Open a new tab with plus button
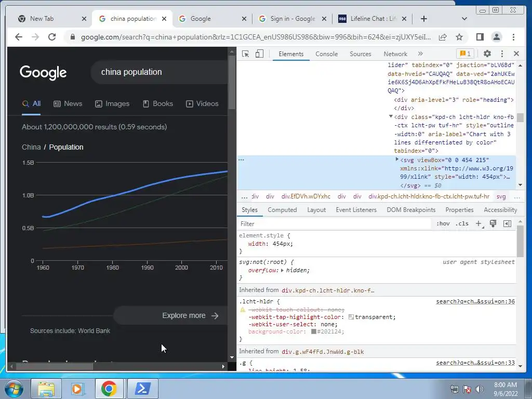 tap(424, 19)
